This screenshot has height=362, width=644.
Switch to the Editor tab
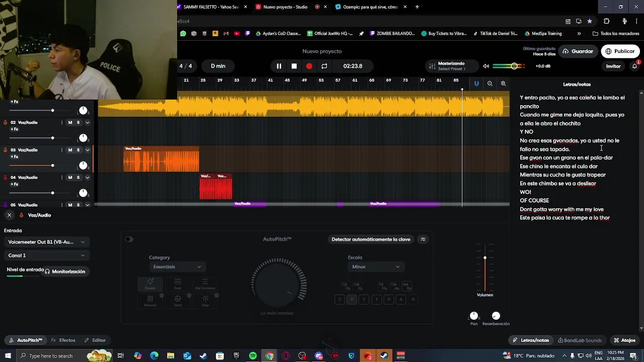tap(95, 340)
